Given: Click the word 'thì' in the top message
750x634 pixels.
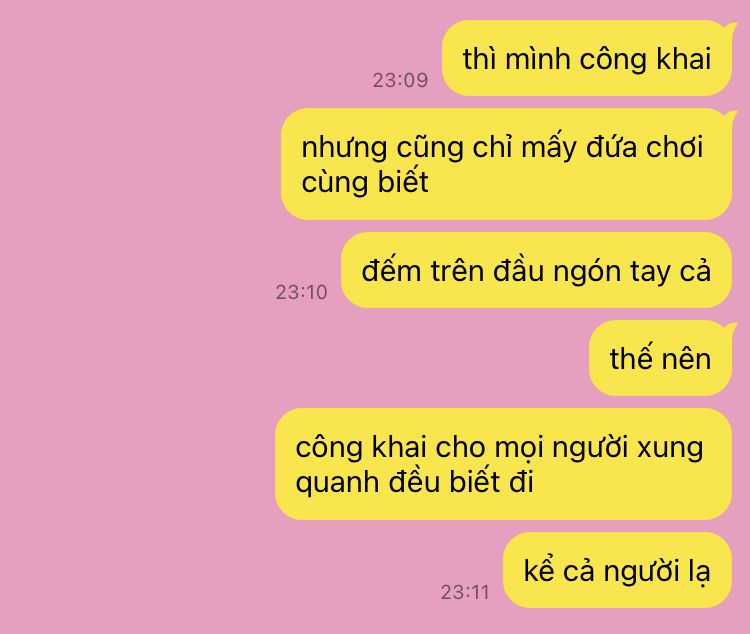Looking at the screenshot, I should 479,59.
